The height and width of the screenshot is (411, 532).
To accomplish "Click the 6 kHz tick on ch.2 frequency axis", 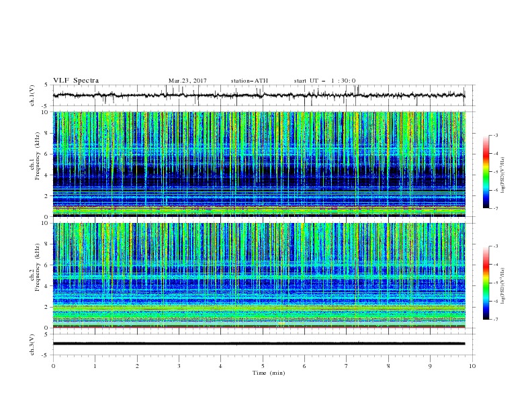I will click(x=46, y=265).
